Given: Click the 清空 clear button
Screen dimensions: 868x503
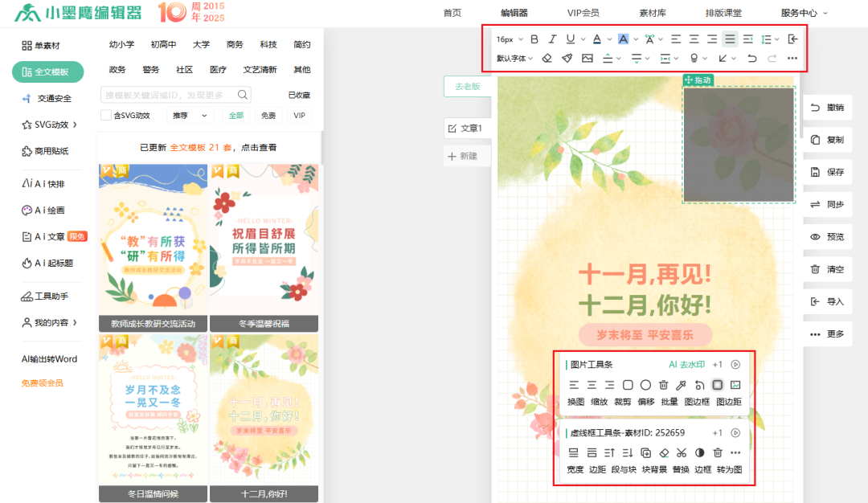Looking at the screenshot, I should tap(828, 269).
